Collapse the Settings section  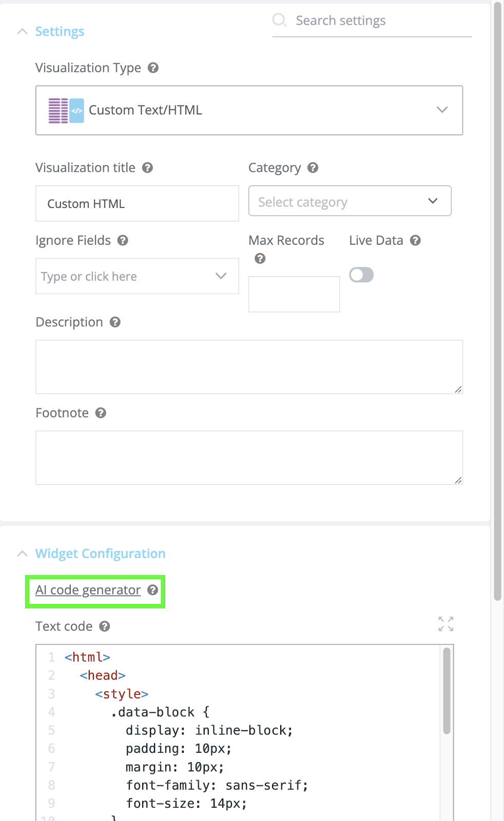click(x=22, y=31)
